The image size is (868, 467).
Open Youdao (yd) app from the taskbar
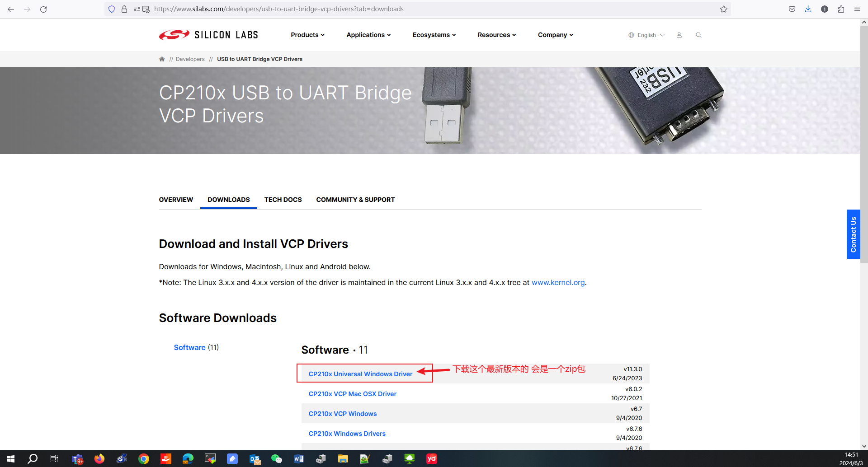tap(432, 459)
